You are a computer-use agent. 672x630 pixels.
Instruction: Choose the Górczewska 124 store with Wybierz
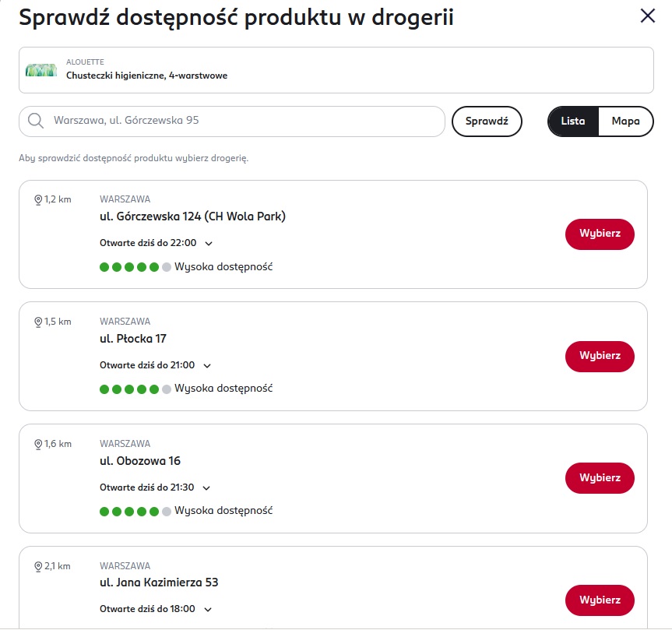600,234
